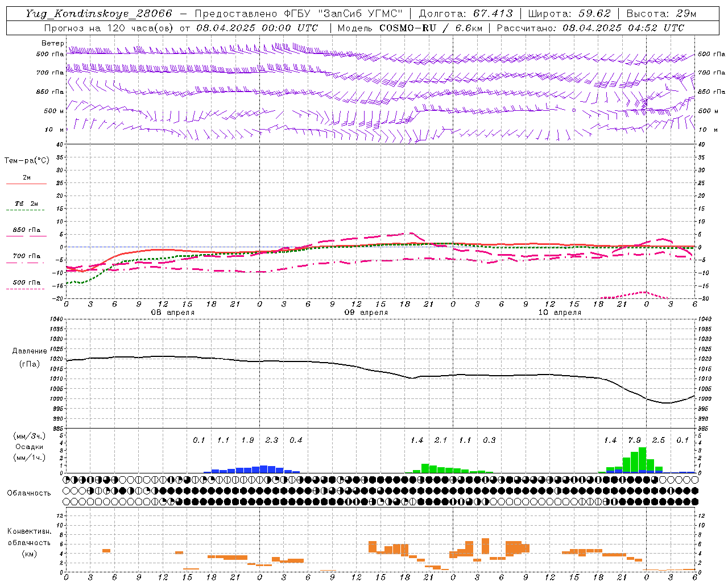The image size is (728, 582).
Task: Click the tallest blue precipitation bar
Action: (263, 469)
